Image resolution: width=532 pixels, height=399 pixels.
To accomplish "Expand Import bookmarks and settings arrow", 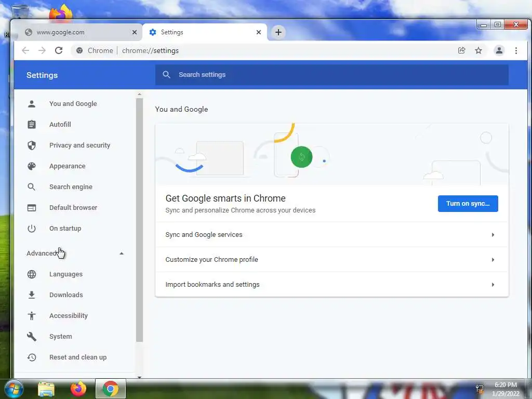I will coord(493,285).
